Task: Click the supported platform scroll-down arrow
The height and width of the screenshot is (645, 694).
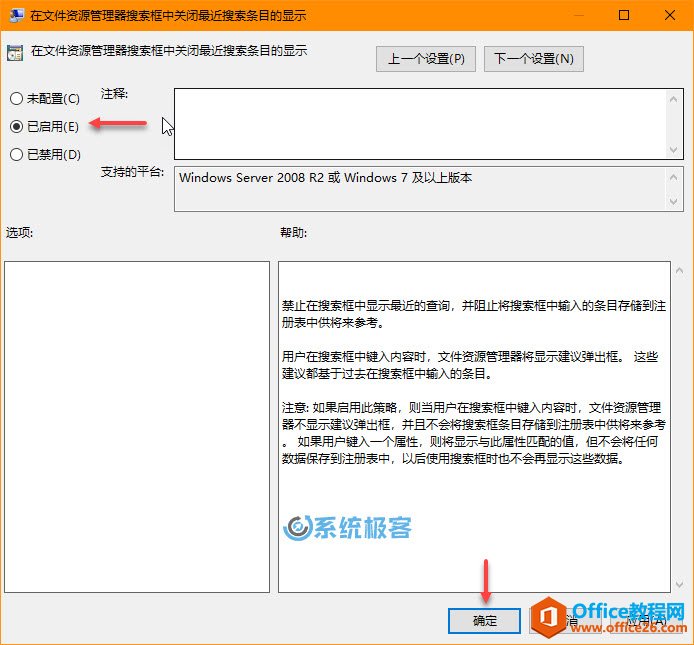Action: tap(674, 201)
